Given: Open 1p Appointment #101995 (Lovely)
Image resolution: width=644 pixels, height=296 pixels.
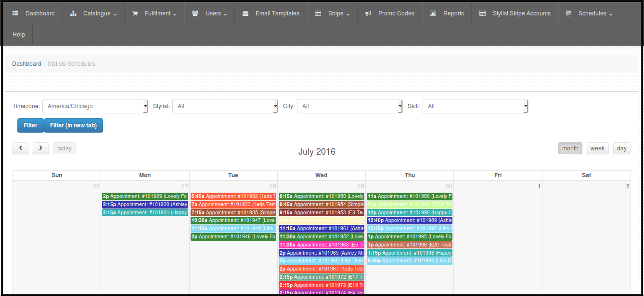Looking at the screenshot, I should click(x=410, y=237).
